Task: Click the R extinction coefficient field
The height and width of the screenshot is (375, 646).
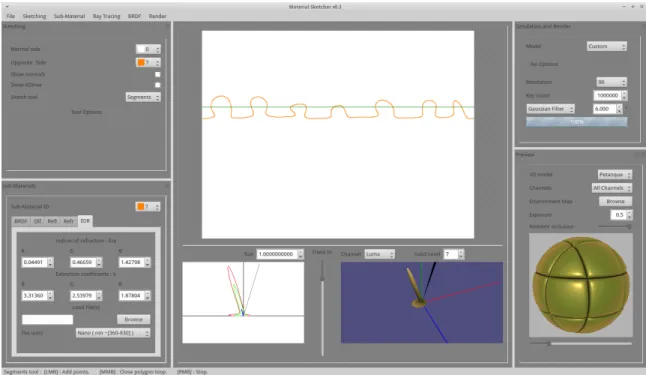Action: [x=35, y=295]
